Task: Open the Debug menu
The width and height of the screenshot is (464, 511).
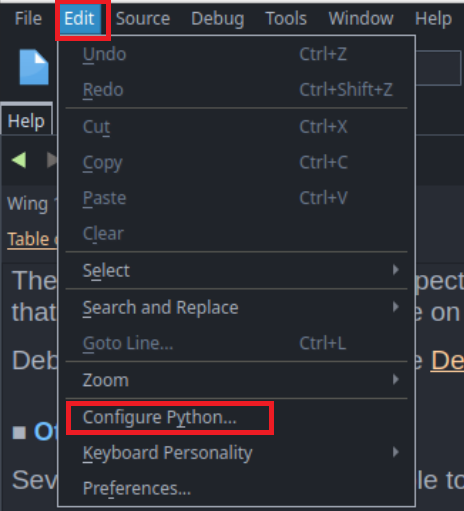Action: click(x=218, y=18)
